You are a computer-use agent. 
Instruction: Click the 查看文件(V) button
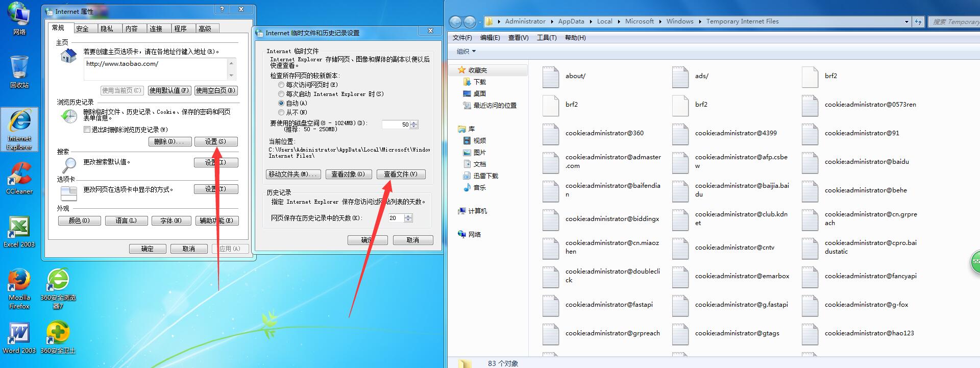[401, 174]
